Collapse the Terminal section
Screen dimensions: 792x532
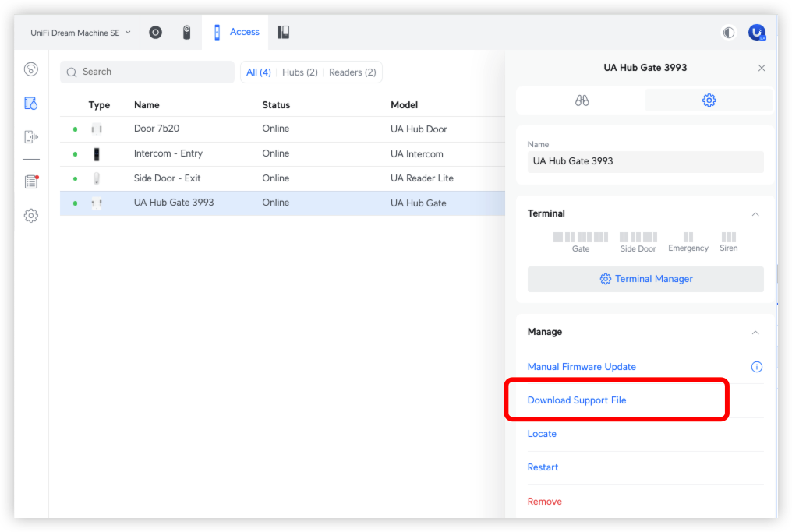(x=755, y=213)
